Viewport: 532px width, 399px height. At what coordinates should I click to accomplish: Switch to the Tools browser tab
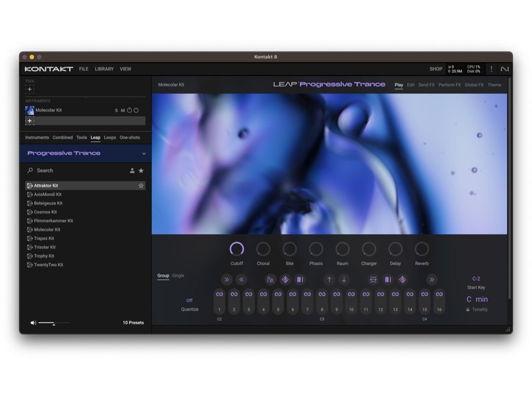(x=82, y=137)
